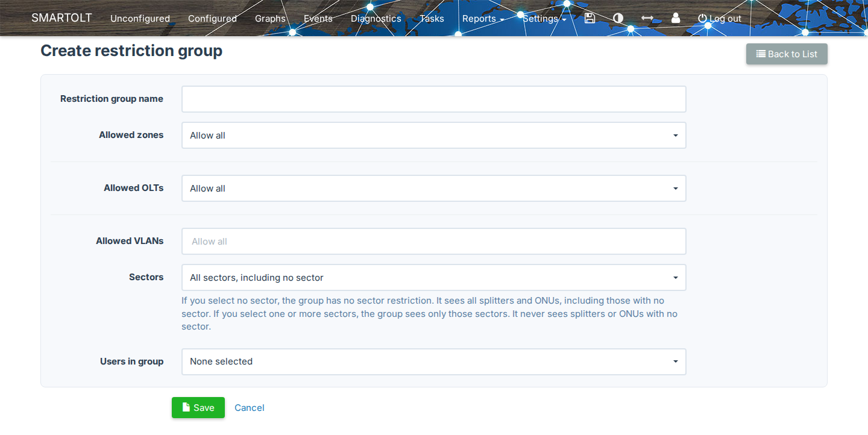Go to the Unconfigured page
The image size is (868, 435).
coord(140,19)
